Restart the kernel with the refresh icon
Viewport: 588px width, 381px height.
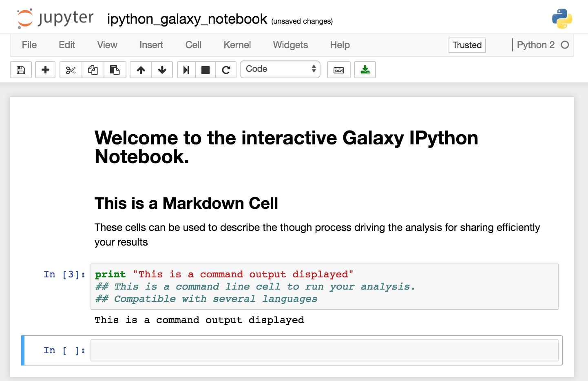[226, 69]
